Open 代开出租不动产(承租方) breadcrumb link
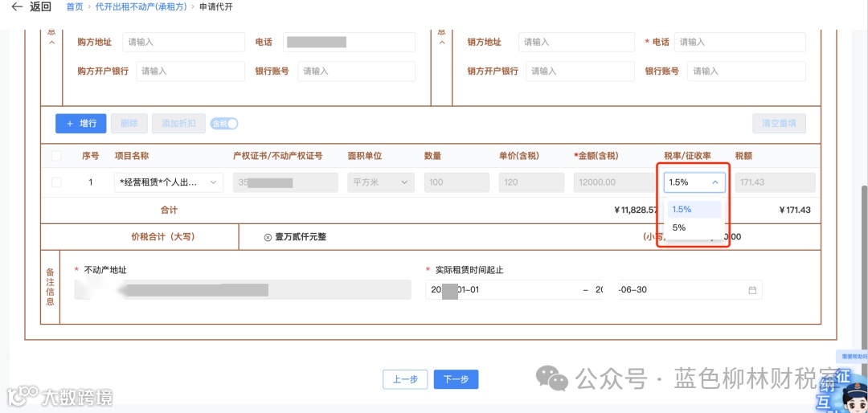Image resolution: width=868 pixels, height=413 pixels. point(142,7)
